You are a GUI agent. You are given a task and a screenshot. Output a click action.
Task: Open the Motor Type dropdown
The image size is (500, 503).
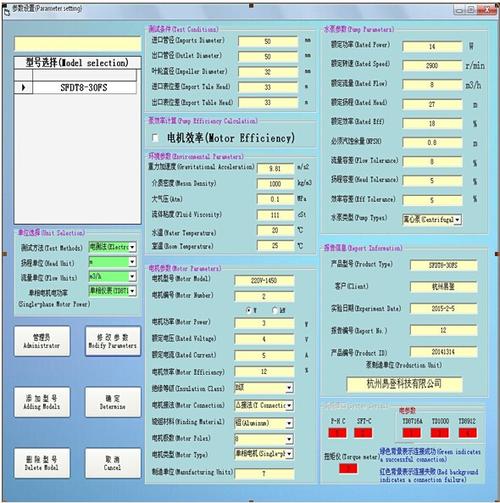pos(289,454)
